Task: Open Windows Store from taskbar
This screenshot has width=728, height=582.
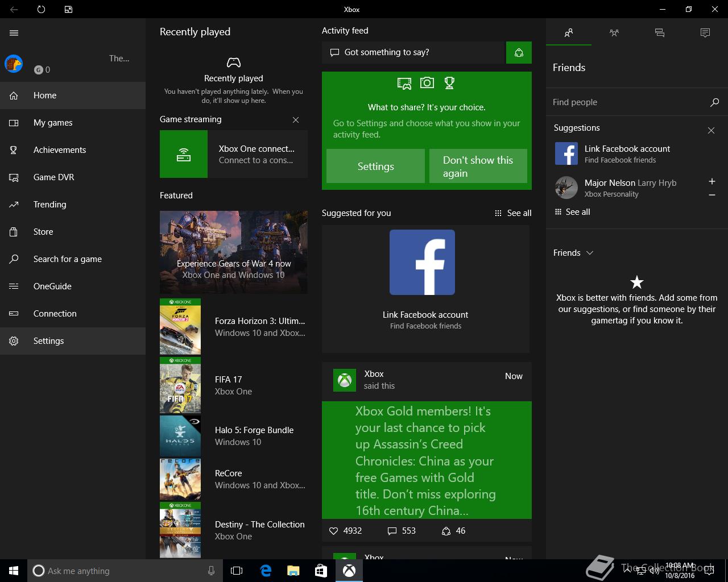Action: 321,571
